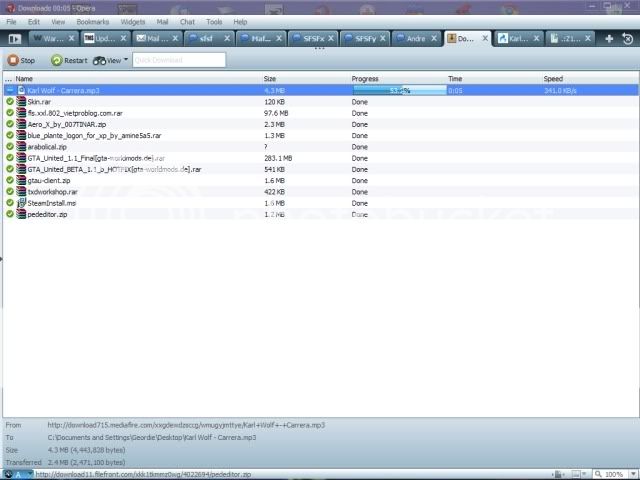Toggle the panels sidebar button

coord(15,39)
